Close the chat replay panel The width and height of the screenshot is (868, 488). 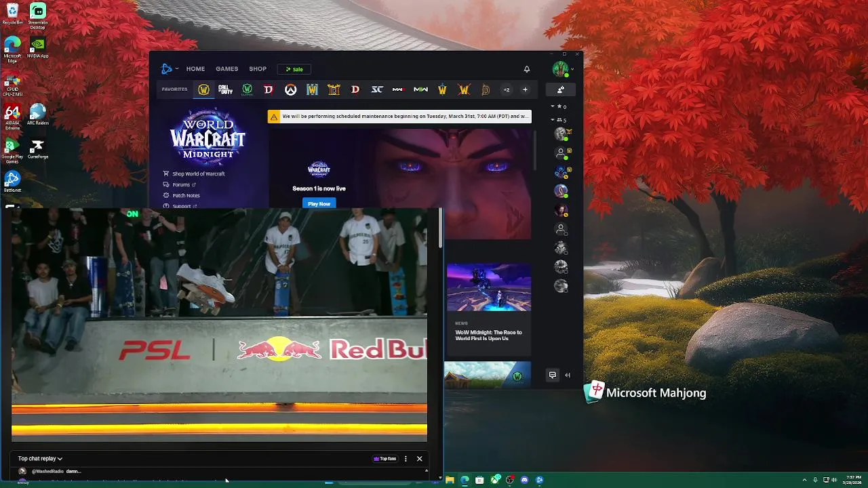coord(419,459)
